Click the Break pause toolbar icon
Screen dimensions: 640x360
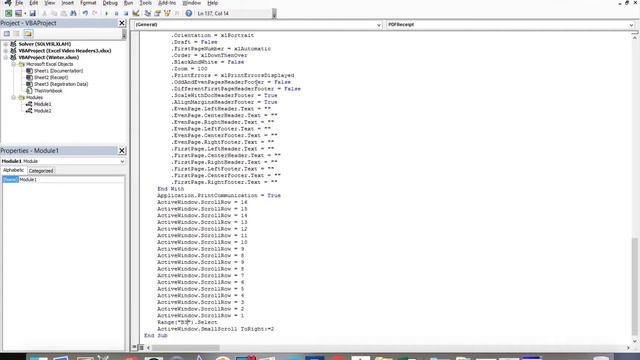[116, 13]
